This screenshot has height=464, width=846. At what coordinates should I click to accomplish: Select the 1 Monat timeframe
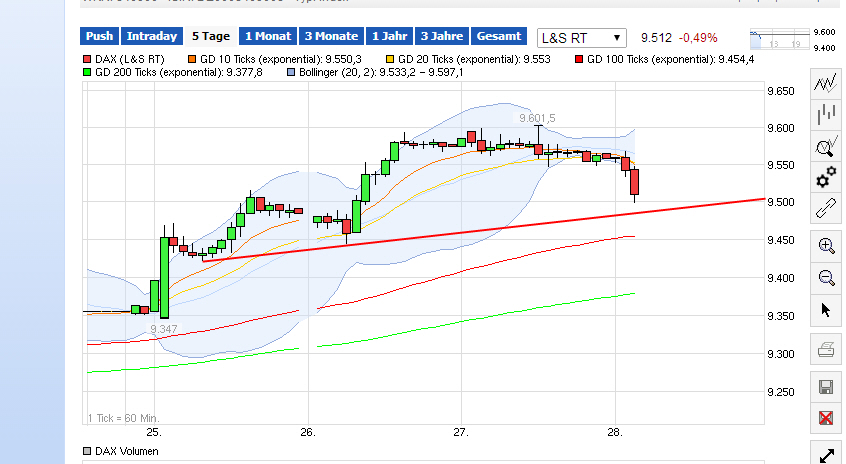268,36
